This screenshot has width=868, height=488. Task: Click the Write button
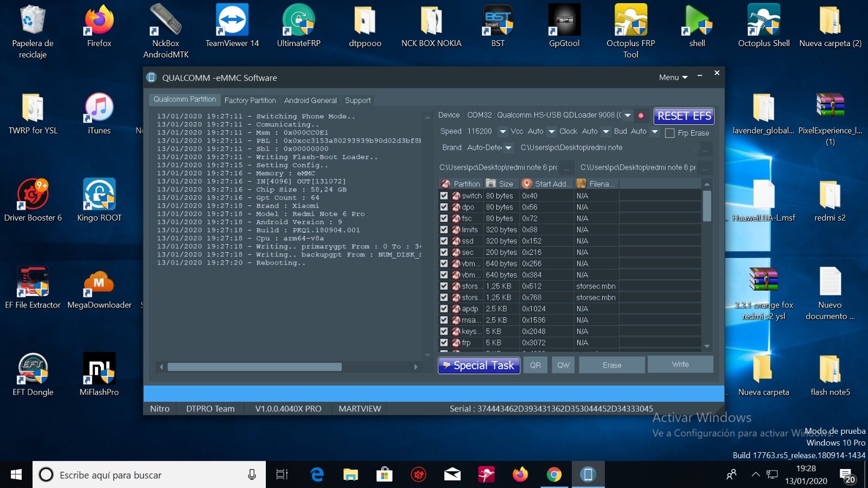(x=680, y=364)
